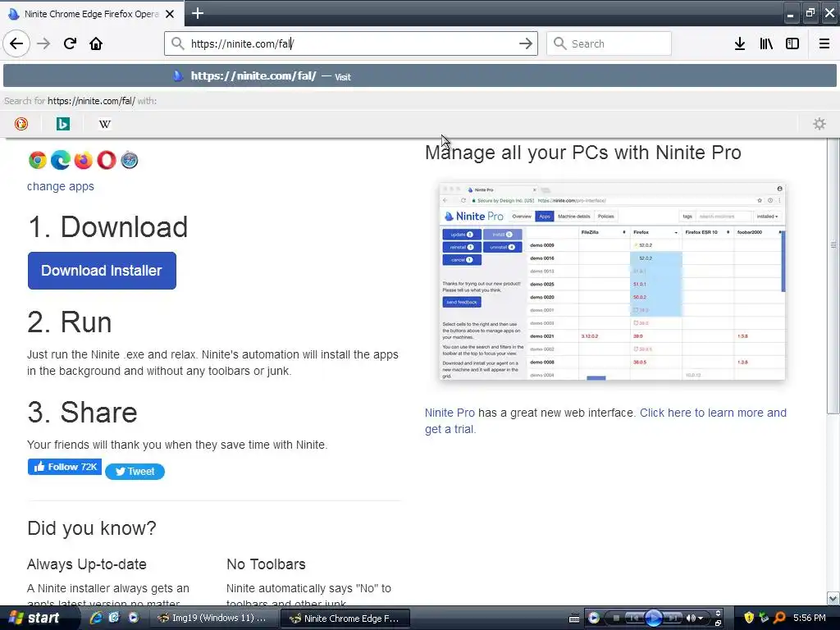The image size is (840, 630).
Task: Click the Tweet button
Action: pyautogui.click(x=135, y=472)
